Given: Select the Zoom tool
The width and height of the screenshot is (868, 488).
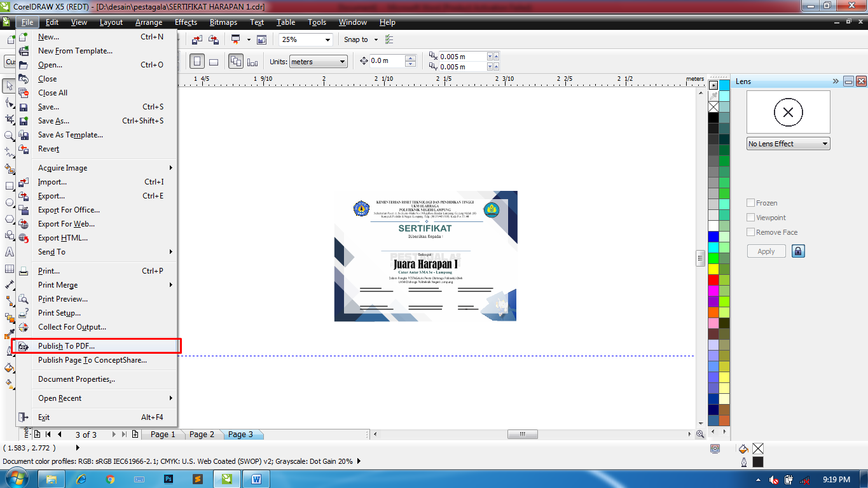Looking at the screenshot, I should 9,136.
